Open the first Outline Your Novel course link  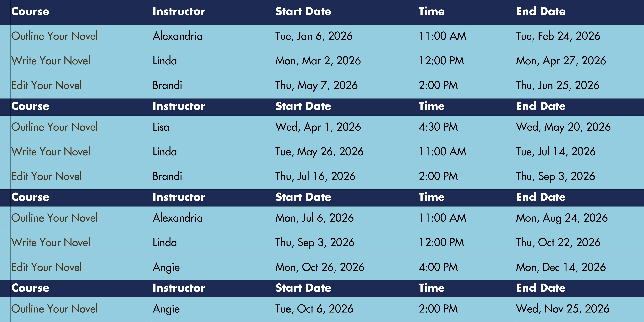[x=55, y=36]
